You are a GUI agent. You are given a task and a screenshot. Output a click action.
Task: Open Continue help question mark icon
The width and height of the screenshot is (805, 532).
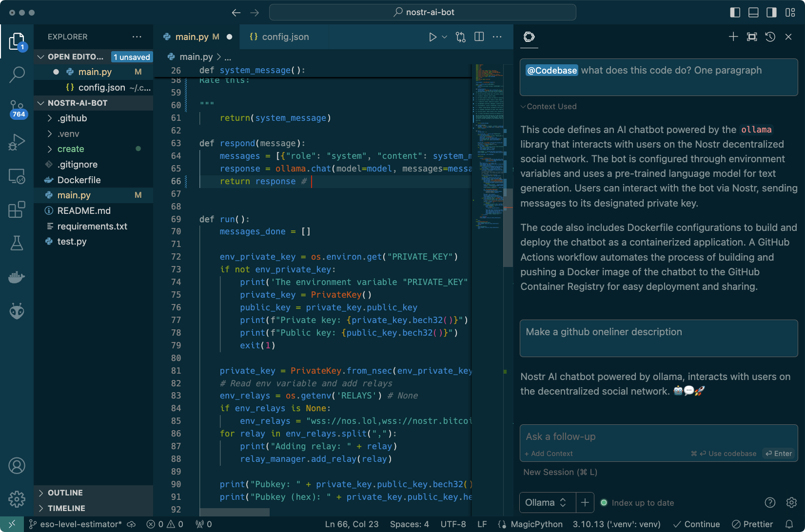[770, 503]
